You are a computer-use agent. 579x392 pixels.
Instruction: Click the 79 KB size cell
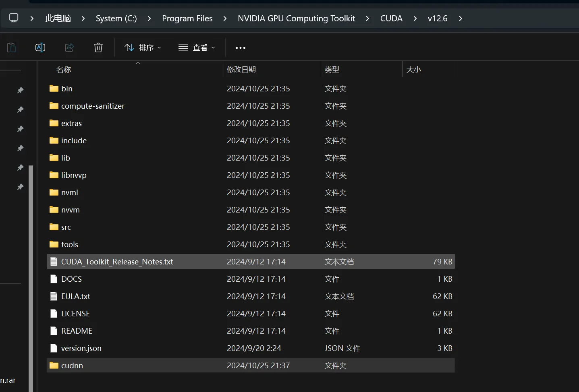click(x=442, y=262)
